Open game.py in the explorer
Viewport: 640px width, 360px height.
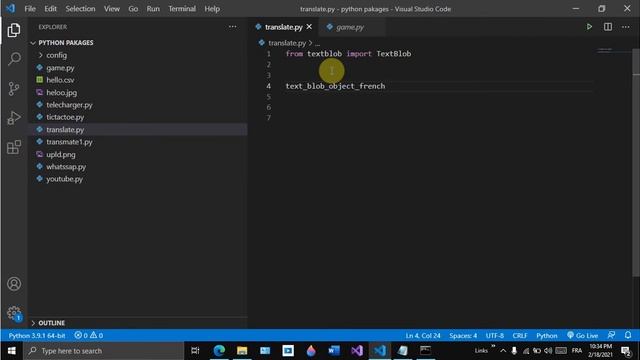point(60,68)
